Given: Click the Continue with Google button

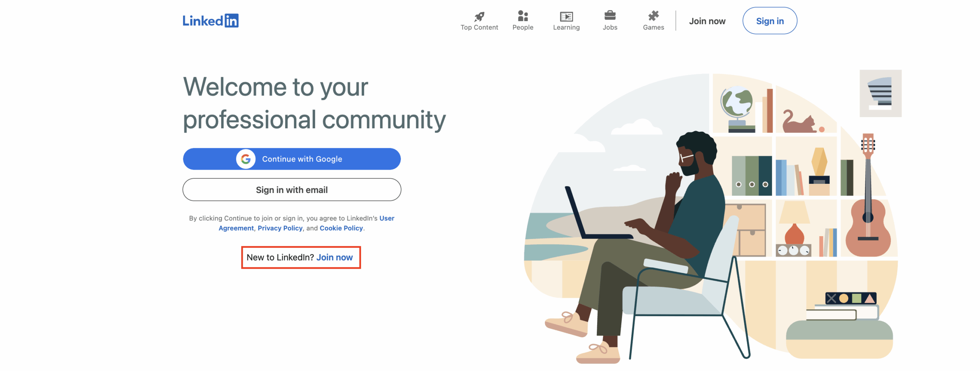Looking at the screenshot, I should 291,159.
